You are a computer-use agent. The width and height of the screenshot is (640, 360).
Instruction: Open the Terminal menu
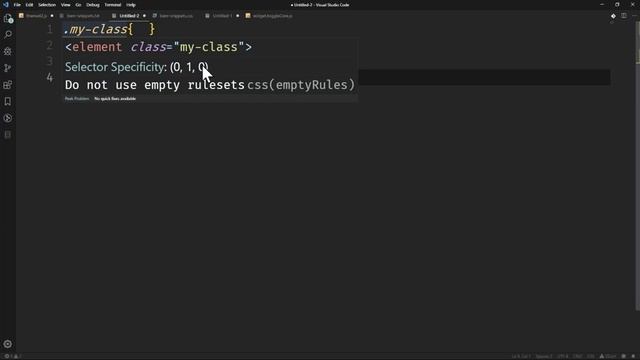pos(113,5)
